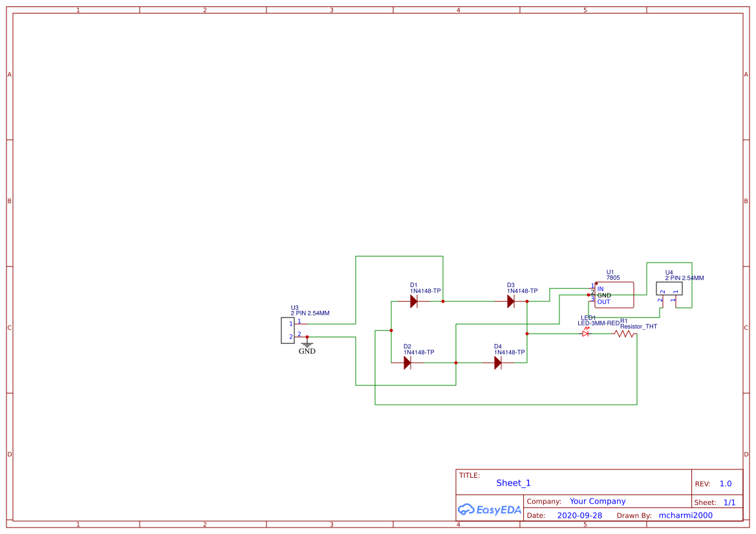Screen dimensions: 756x534
Task: Click the date 2020-09-28 text
Action: tap(579, 515)
